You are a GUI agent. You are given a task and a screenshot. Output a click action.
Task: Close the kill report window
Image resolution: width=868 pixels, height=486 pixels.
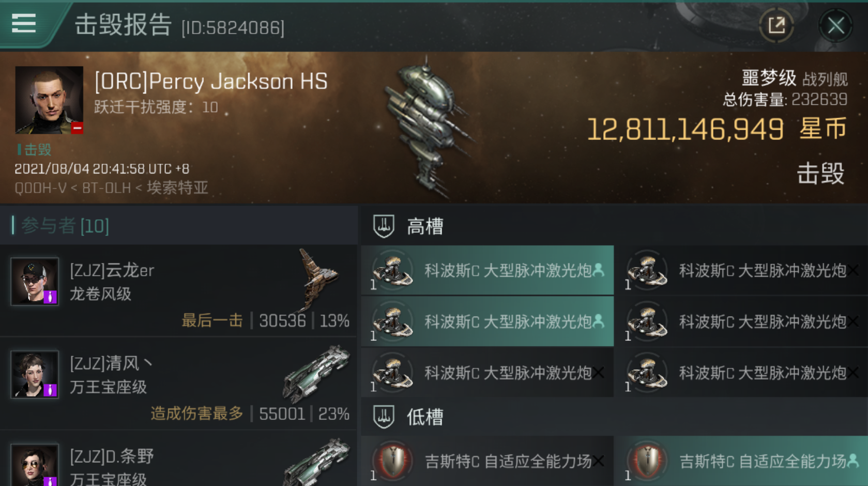[835, 25]
